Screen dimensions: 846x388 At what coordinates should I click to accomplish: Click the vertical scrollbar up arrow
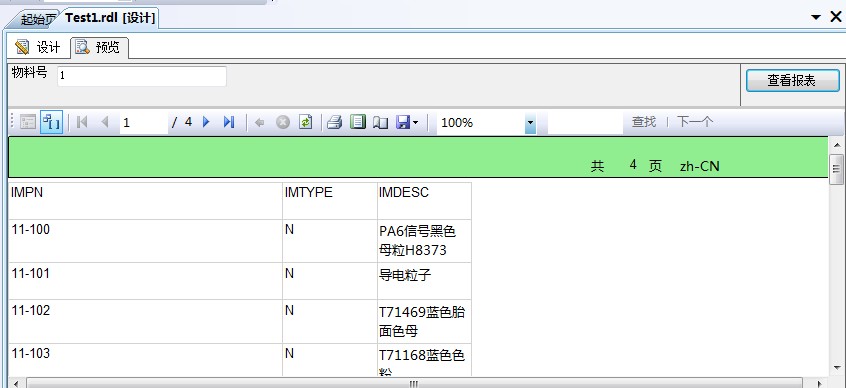[837, 145]
